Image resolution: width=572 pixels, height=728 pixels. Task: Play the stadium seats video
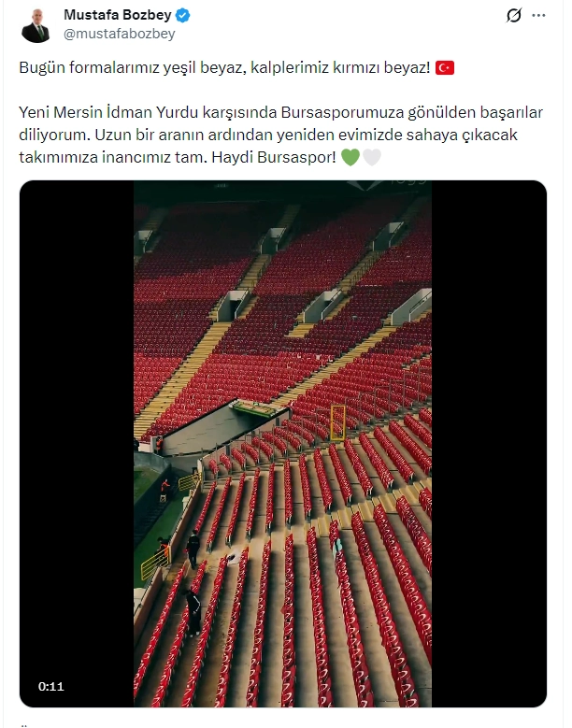(x=283, y=444)
